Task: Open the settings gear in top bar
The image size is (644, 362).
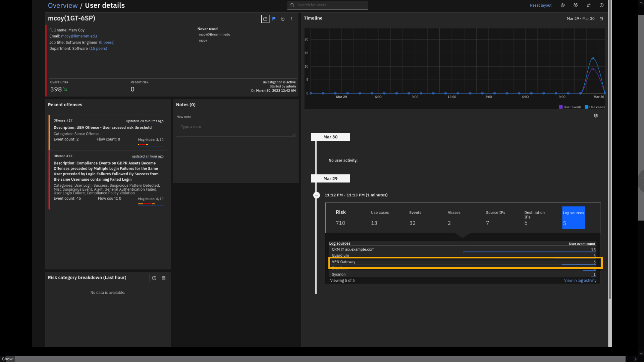Action: [x=562, y=5]
